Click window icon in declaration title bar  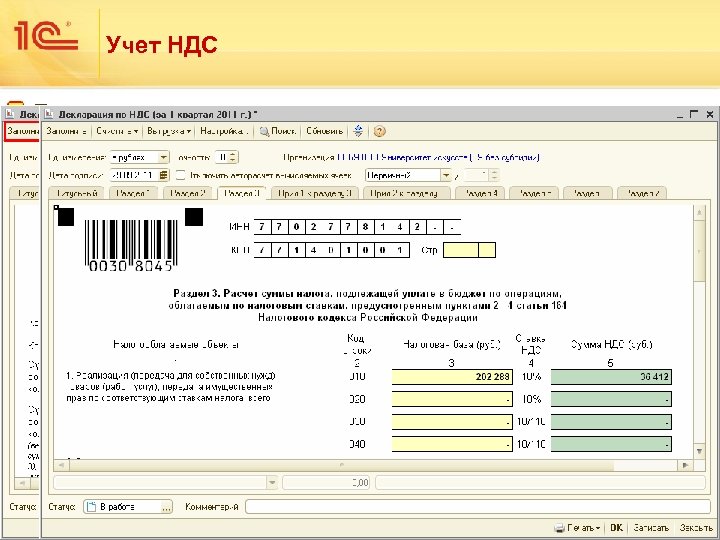(x=49, y=114)
